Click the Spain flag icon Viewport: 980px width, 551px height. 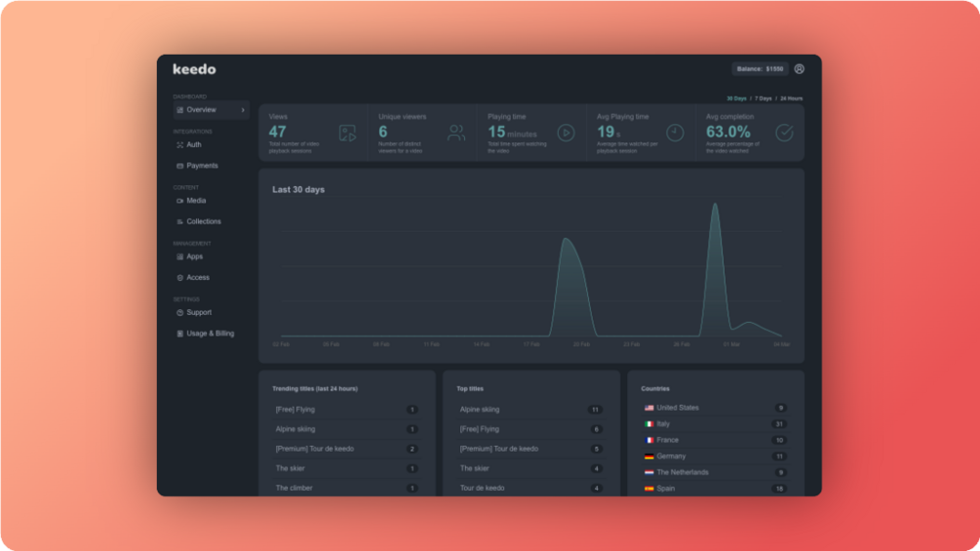pos(648,489)
